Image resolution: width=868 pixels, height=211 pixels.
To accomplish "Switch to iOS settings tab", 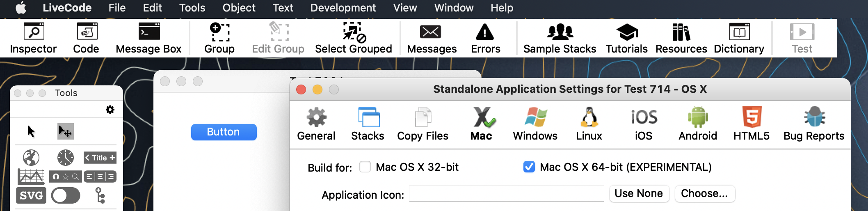I will pos(644,124).
